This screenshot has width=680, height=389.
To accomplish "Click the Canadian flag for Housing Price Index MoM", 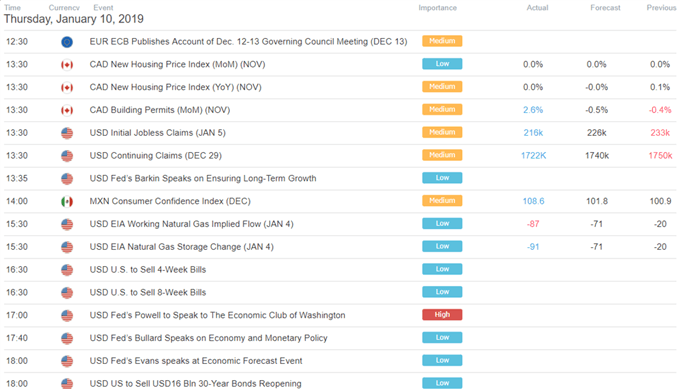I will [67, 65].
